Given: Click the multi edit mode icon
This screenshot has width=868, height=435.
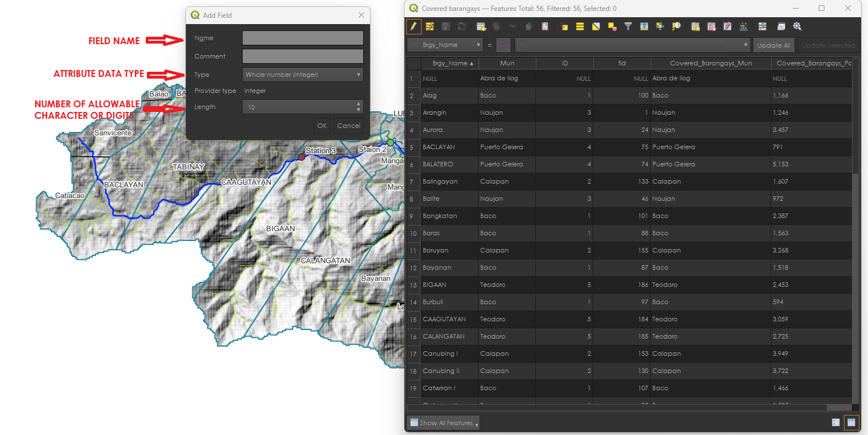Looking at the screenshot, I should (429, 26).
